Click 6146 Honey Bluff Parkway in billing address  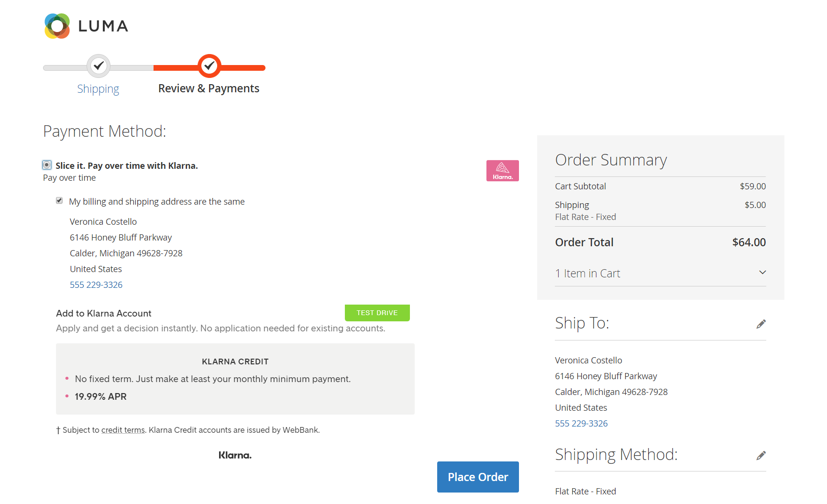[121, 237]
